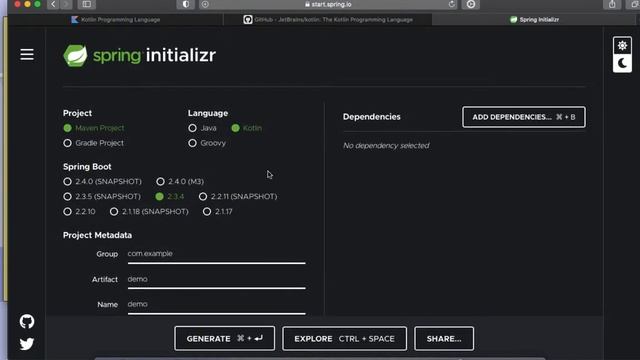This screenshot has width=640, height=360.
Task: Open the Twitter link icon in the sidebar
Action: coord(27,344)
